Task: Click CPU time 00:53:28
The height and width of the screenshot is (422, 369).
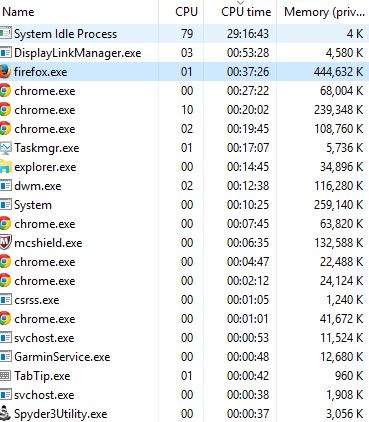Action: (248, 52)
